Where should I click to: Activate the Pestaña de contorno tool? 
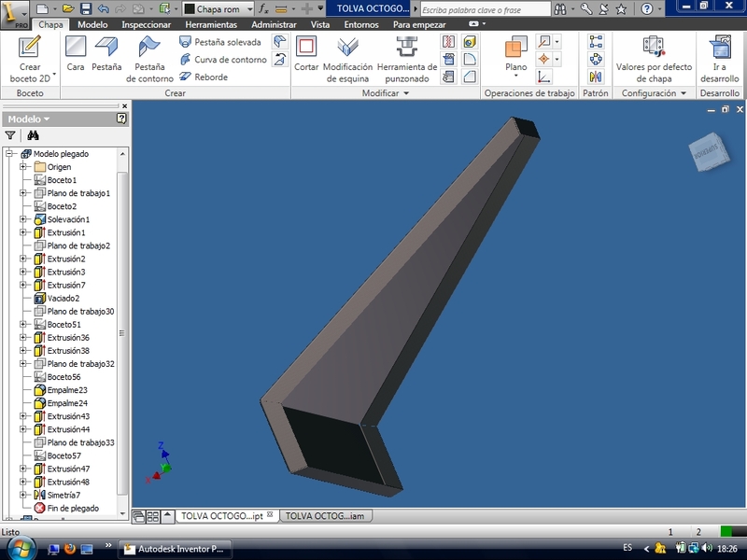pos(149,59)
